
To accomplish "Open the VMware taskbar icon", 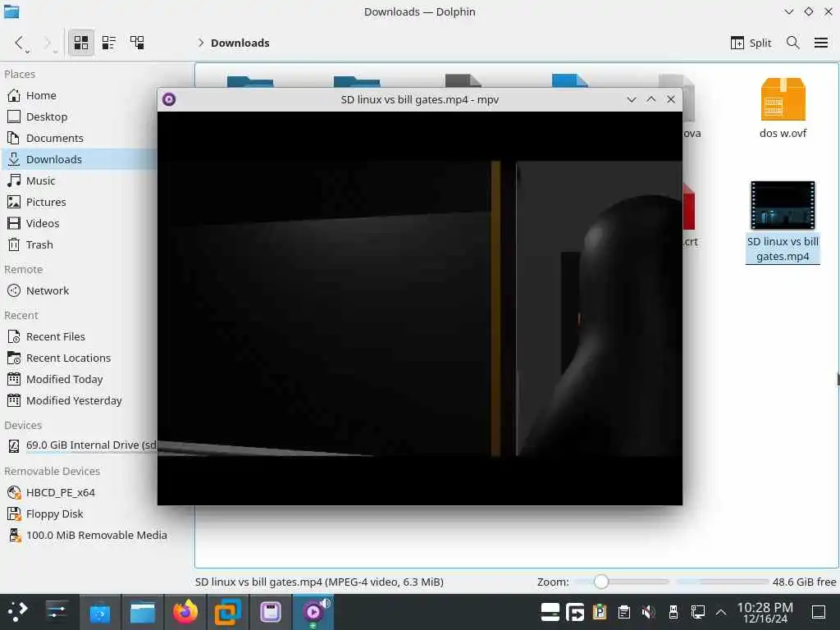I will (x=228, y=612).
